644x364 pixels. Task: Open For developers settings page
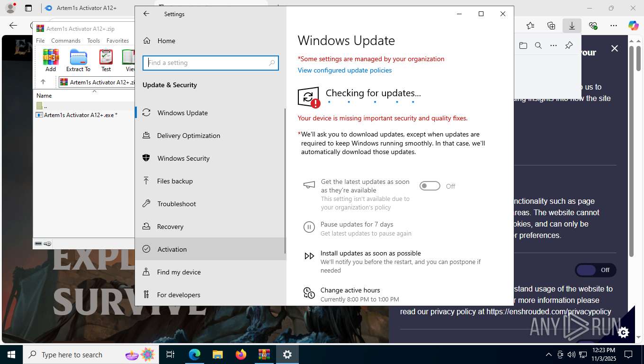211,295
